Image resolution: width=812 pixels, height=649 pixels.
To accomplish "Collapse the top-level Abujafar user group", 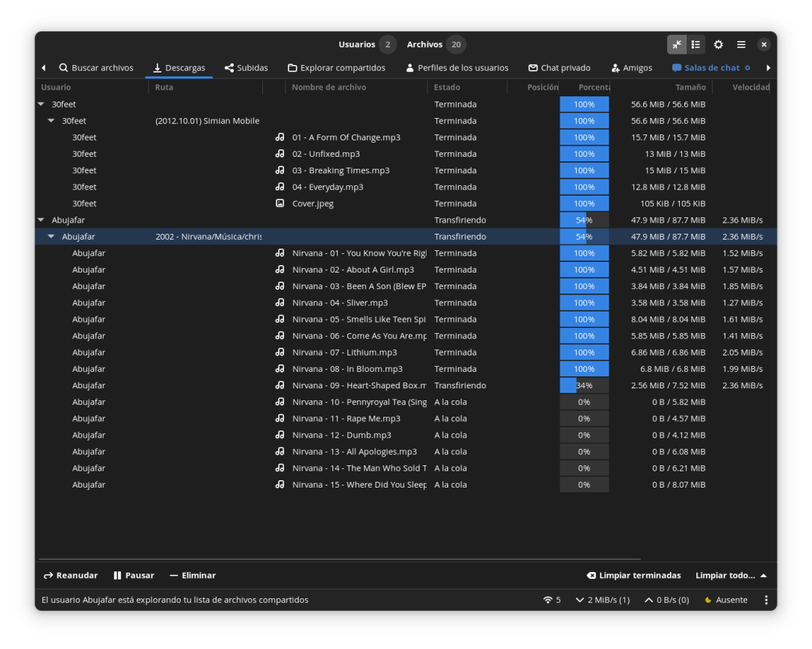I will coord(41,220).
